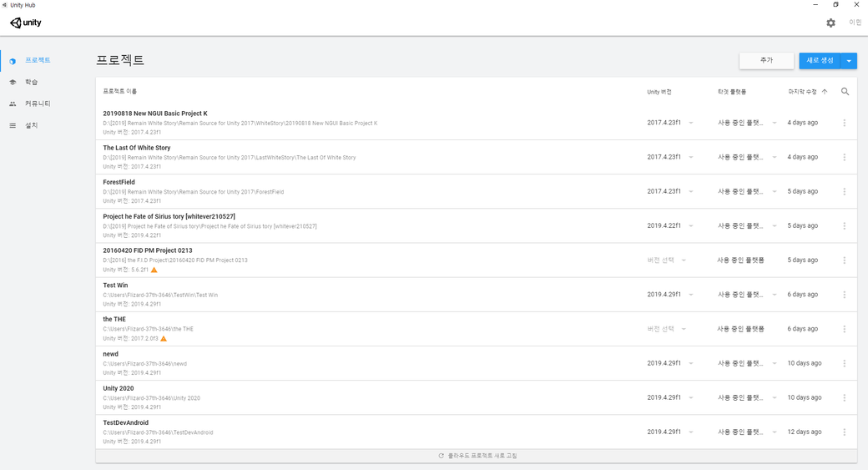Expand dropdown arrow next to 새로 생성 button
Screen dimensions: 868x470
pos(849,61)
